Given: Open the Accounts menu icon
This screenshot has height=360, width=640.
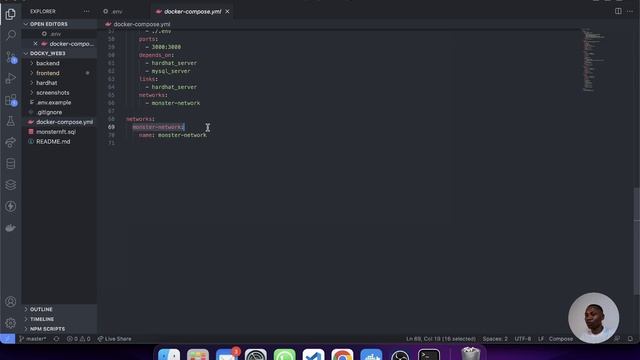Looking at the screenshot, I should click(x=11, y=302).
